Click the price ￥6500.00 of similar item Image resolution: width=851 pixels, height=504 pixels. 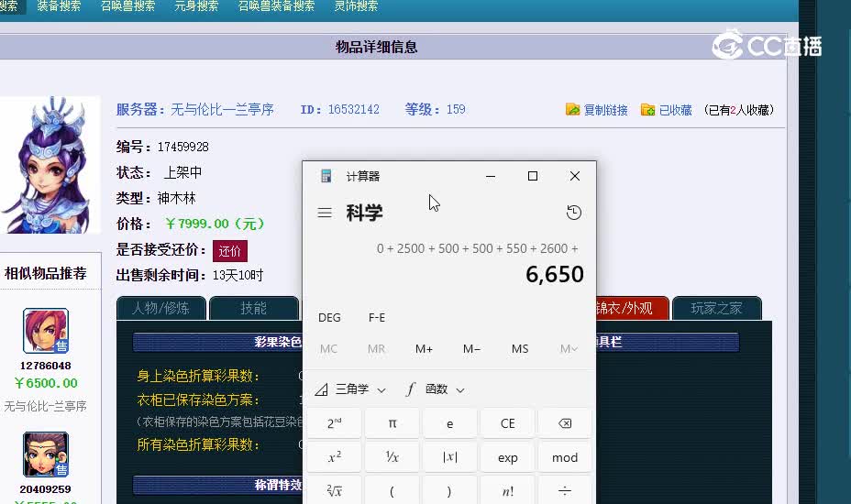[x=46, y=383]
